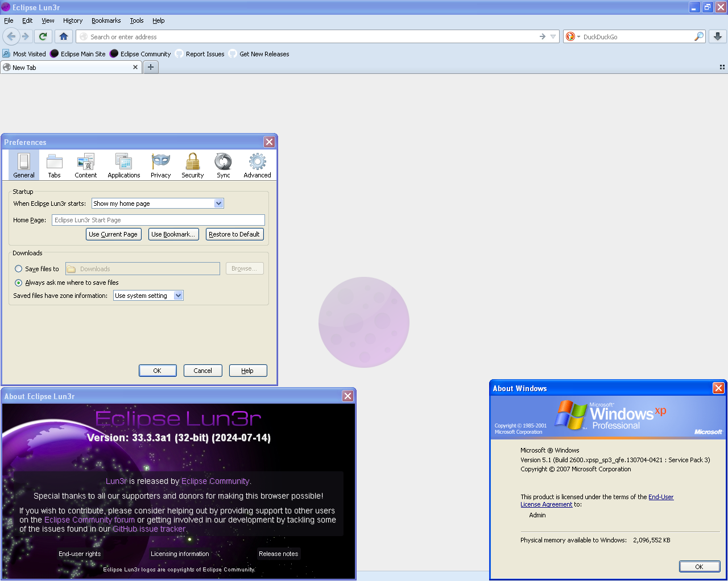Open the Applications preferences pane
The height and width of the screenshot is (581, 728).
click(x=123, y=165)
